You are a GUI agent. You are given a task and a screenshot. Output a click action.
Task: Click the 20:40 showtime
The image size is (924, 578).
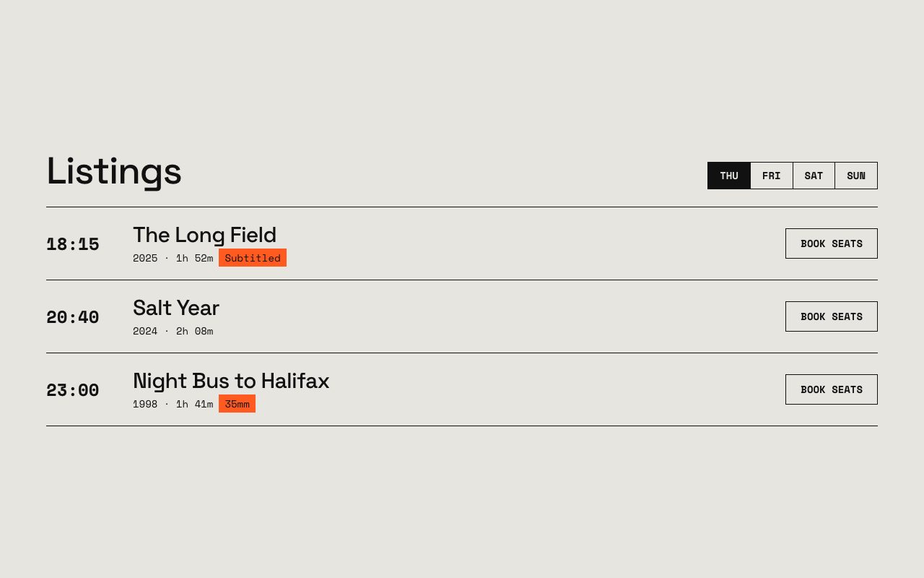click(73, 317)
